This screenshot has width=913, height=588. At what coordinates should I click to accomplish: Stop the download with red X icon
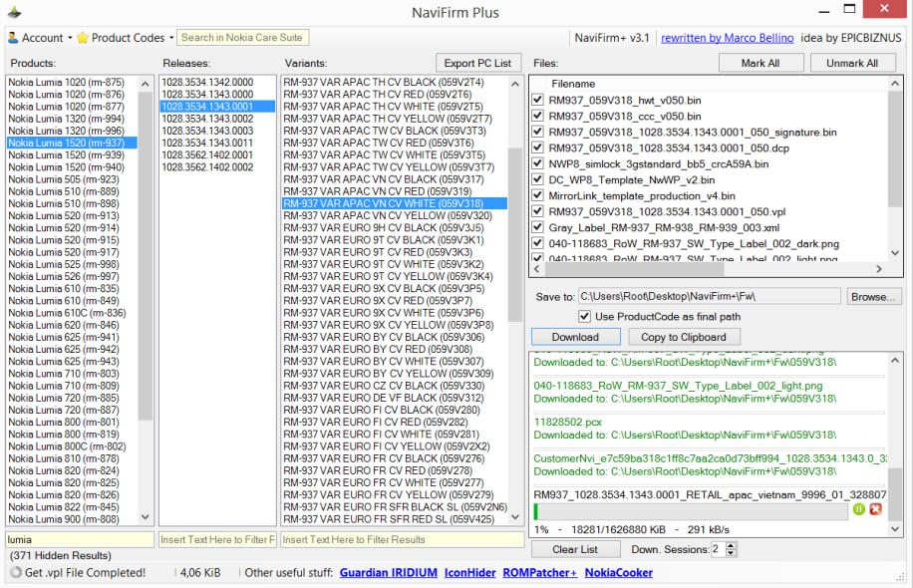tap(874, 508)
